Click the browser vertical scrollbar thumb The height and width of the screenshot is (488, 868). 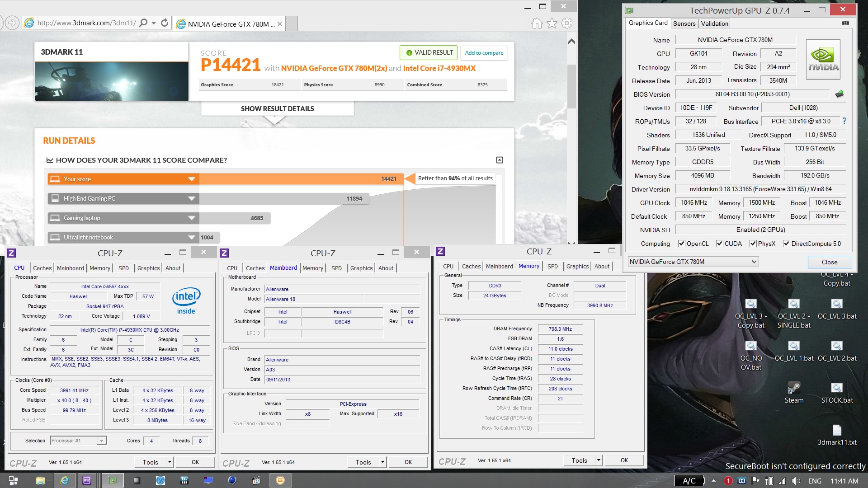point(571,86)
